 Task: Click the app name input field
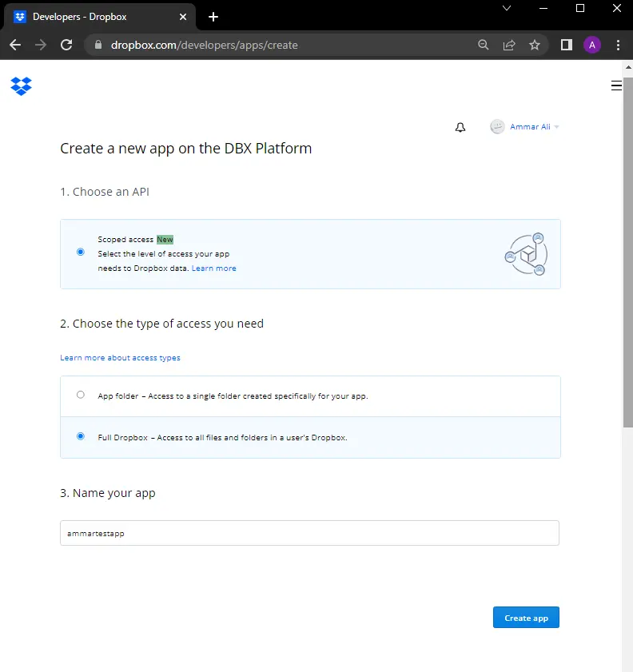point(309,533)
